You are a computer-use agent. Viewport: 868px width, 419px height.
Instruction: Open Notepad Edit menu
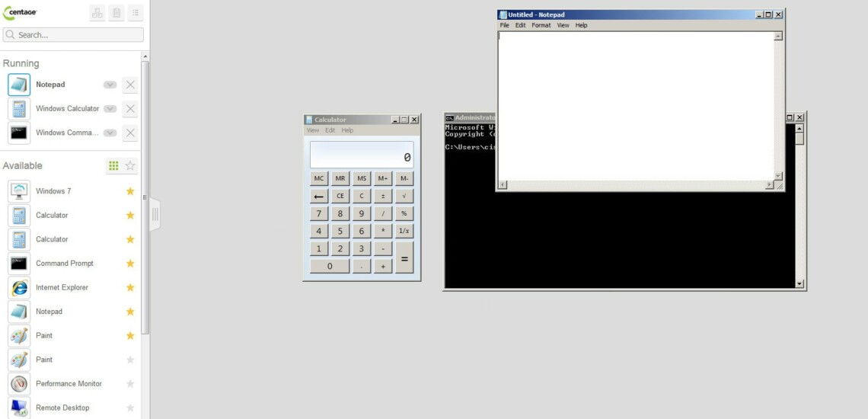click(x=520, y=25)
